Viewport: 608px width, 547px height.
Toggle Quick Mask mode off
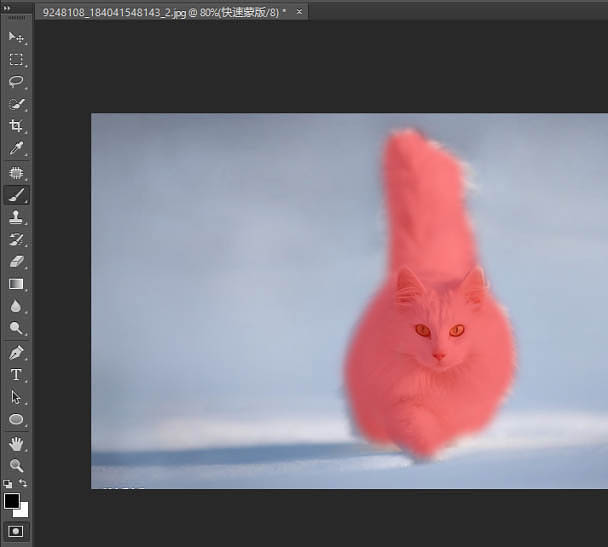tap(16, 530)
